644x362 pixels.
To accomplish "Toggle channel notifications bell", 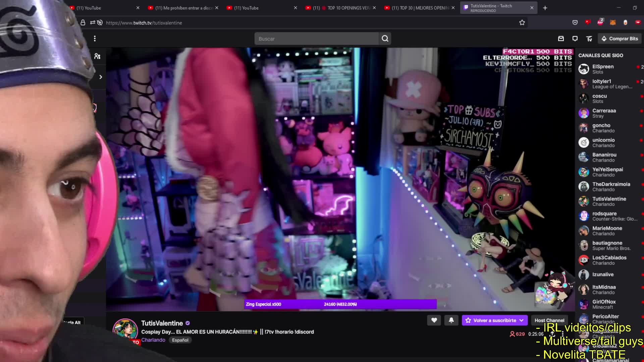I will (451, 320).
